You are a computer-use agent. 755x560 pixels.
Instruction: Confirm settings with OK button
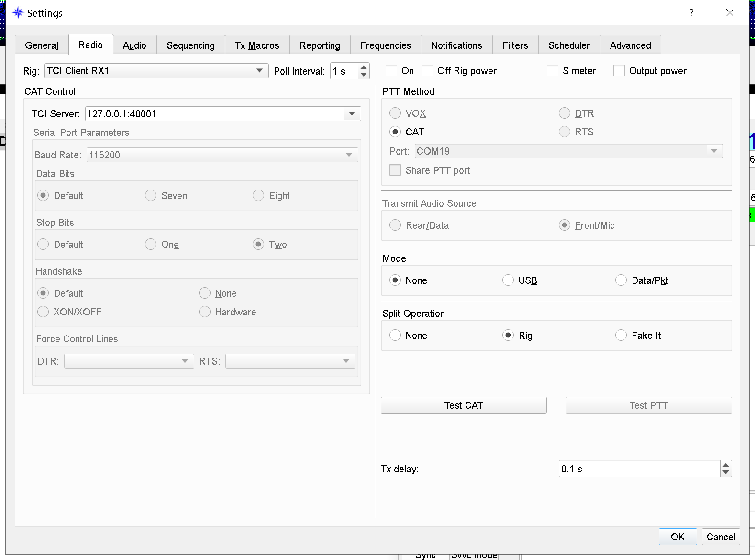677,537
